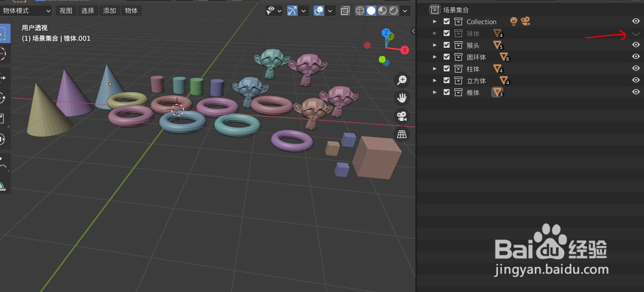Open the 视图 menu
The width and height of the screenshot is (644, 292).
tap(66, 11)
